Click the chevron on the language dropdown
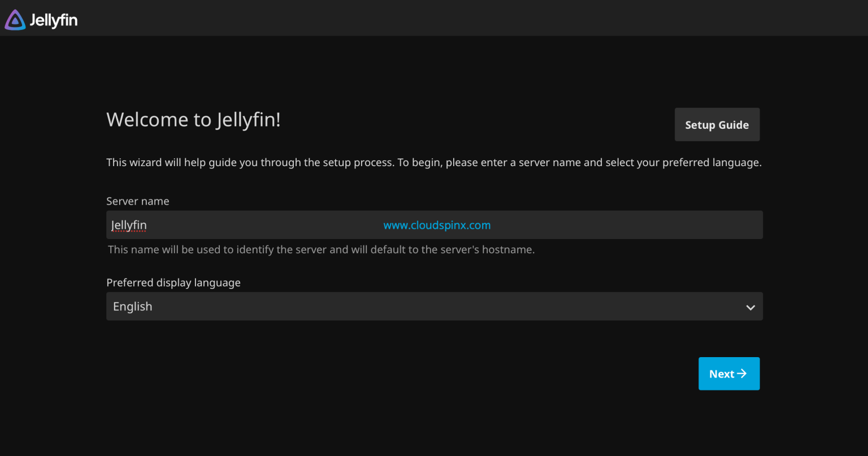868x456 pixels. [x=750, y=307]
